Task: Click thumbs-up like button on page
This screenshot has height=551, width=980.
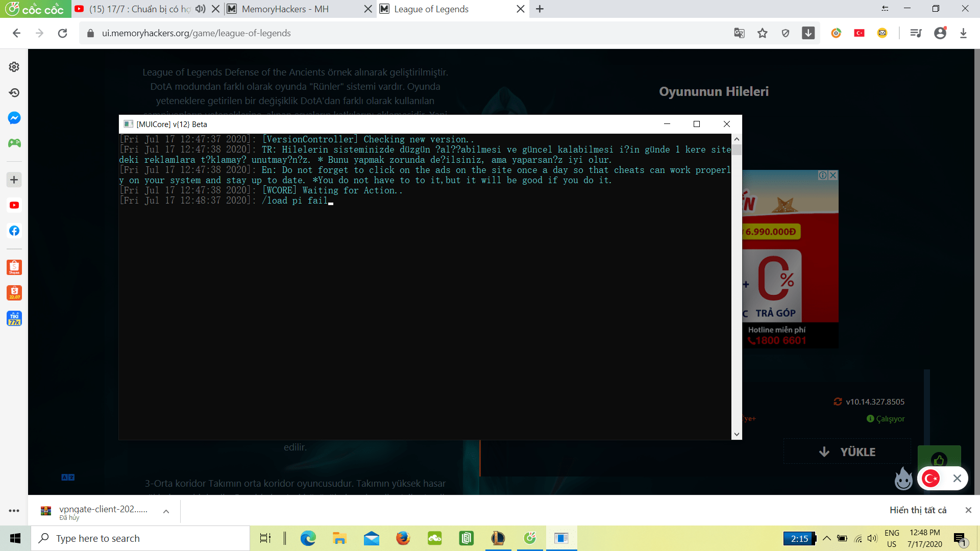Action: tap(939, 460)
